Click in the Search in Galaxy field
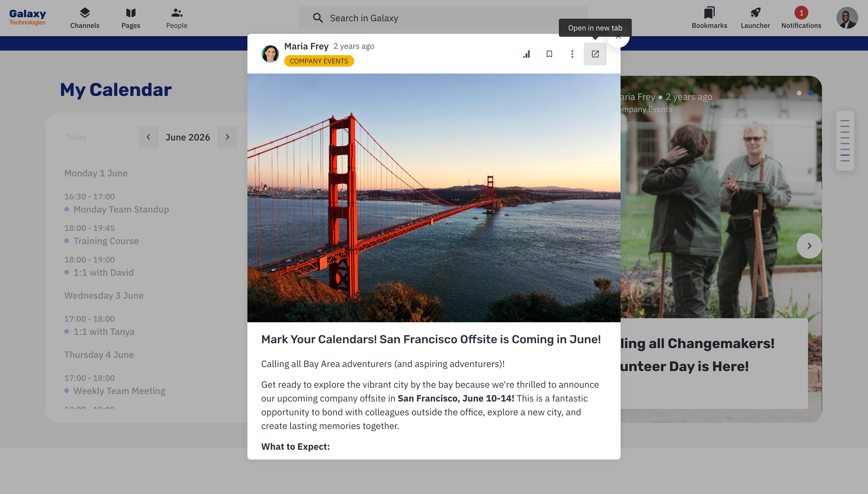Image resolution: width=868 pixels, height=494 pixels. [443, 18]
